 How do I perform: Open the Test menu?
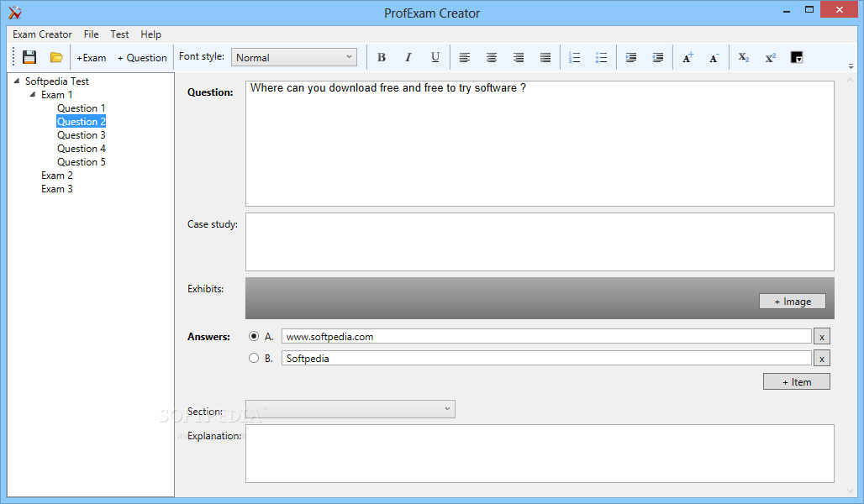tap(119, 34)
